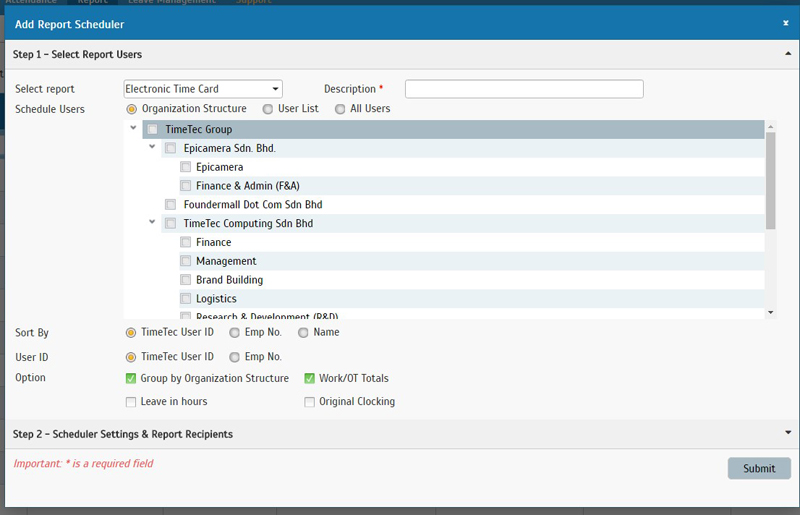
Task: Sort by TimeTec User ID radio
Action: pos(131,333)
